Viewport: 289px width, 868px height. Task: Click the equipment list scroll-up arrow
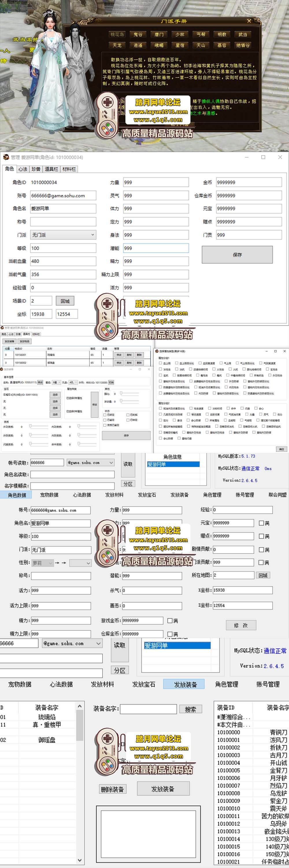point(79,706)
